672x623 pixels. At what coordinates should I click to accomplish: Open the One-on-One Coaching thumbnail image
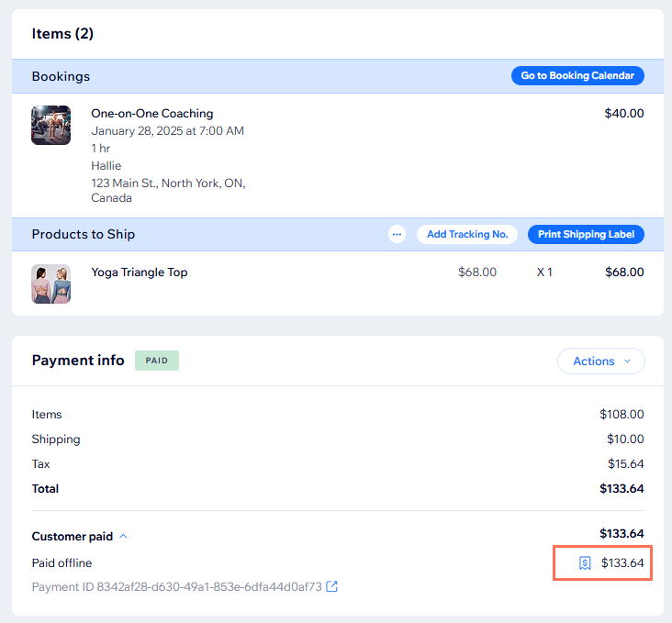[50, 125]
